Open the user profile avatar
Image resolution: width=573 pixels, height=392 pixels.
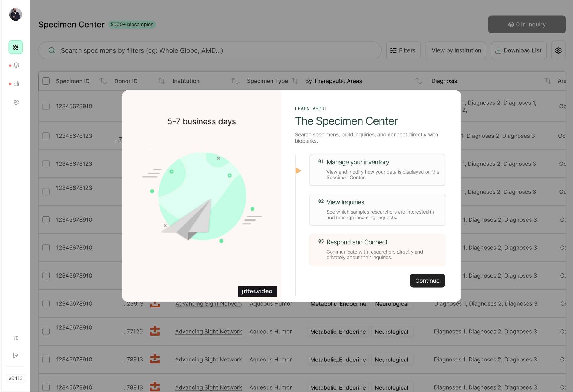15,14
